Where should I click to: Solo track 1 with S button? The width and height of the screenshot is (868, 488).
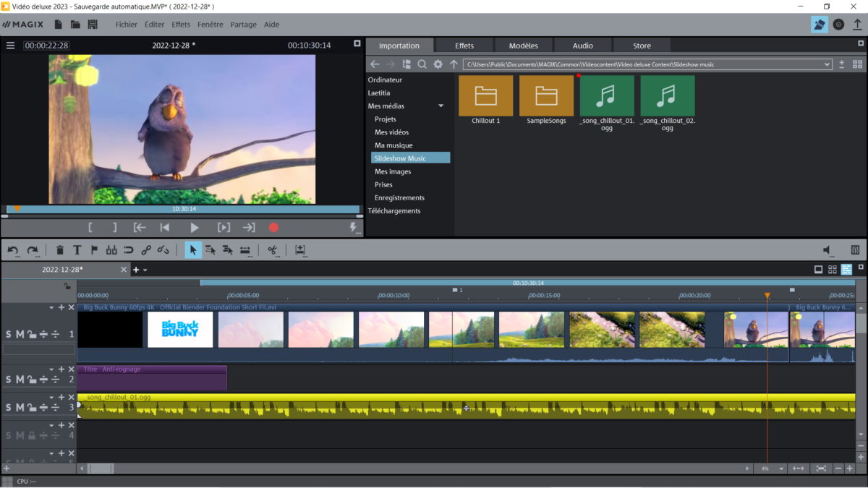pyautogui.click(x=9, y=334)
